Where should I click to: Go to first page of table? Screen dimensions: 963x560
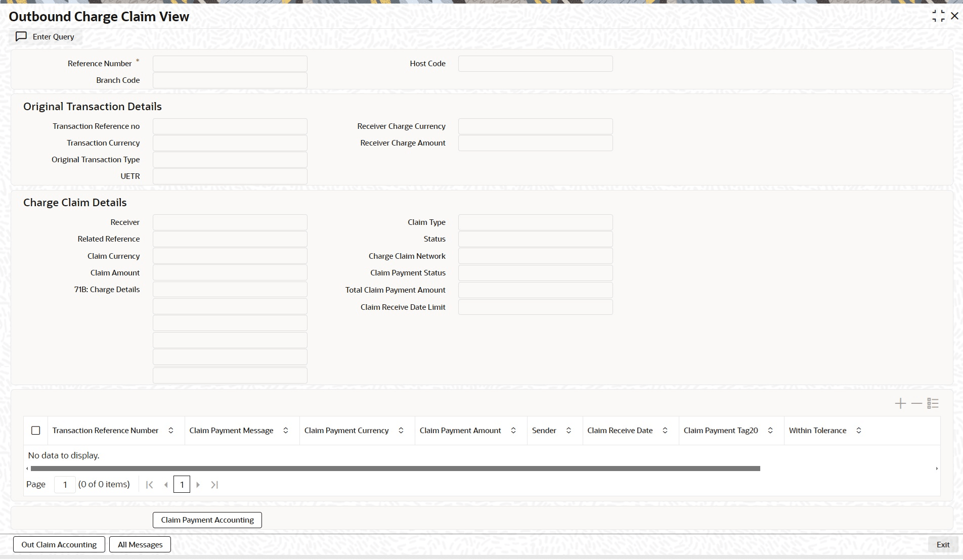point(149,485)
